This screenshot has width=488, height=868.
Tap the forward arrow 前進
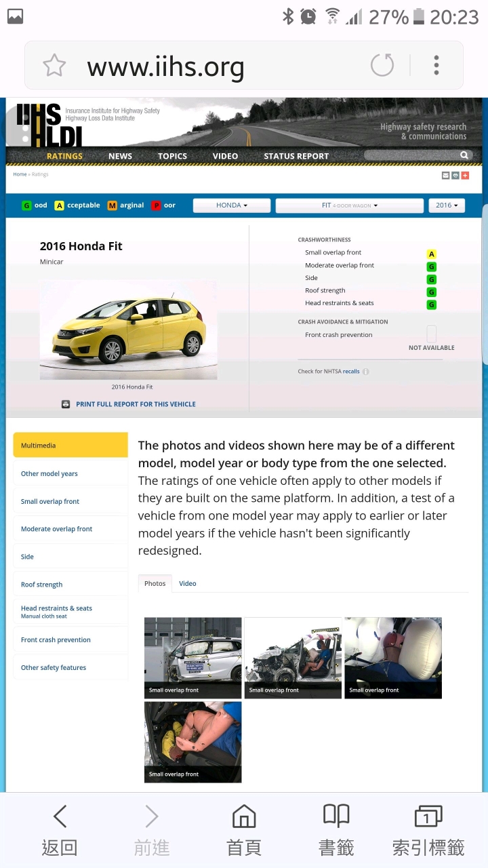[x=152, y=830]
